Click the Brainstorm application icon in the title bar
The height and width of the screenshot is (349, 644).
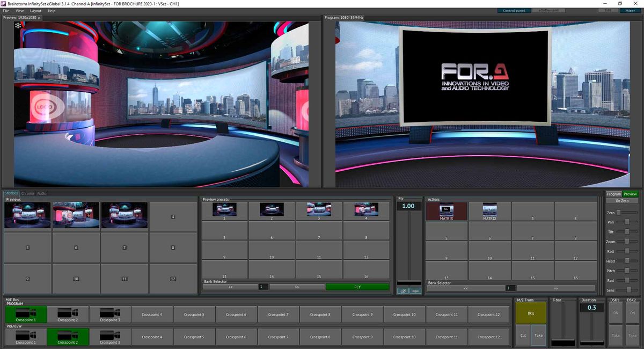(x=4, y=3)
